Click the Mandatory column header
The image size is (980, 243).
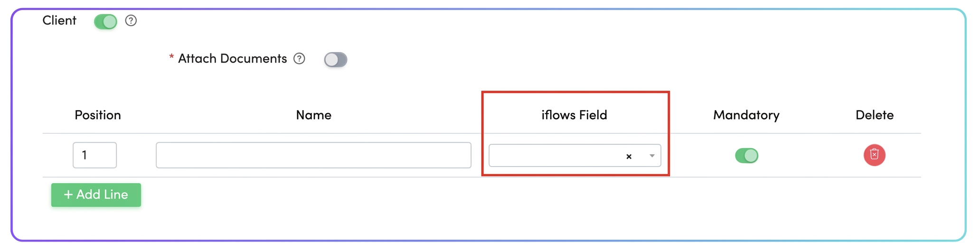click(746, 115)
